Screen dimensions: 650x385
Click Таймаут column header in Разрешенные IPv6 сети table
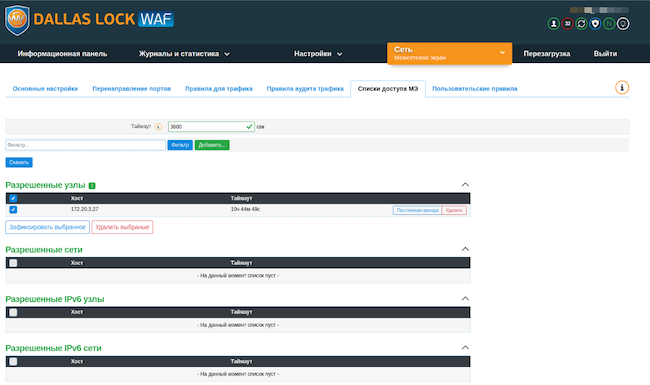241,361
